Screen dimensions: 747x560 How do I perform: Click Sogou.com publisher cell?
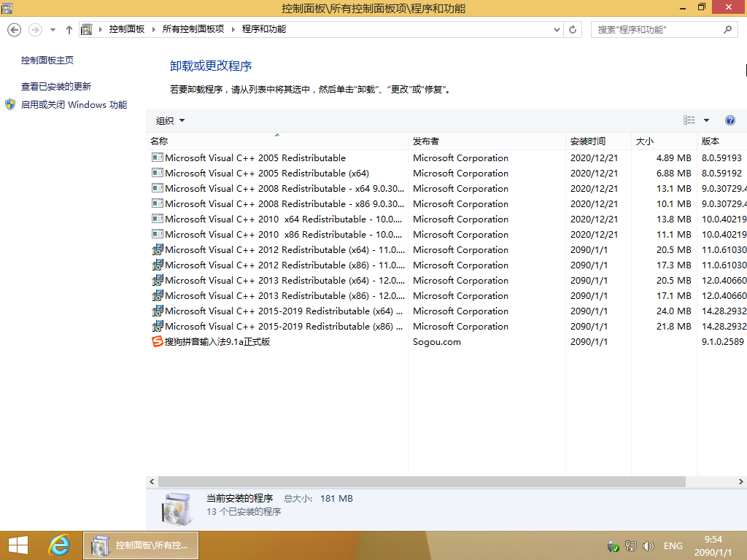pyautogui.click(x=437, y=342)
